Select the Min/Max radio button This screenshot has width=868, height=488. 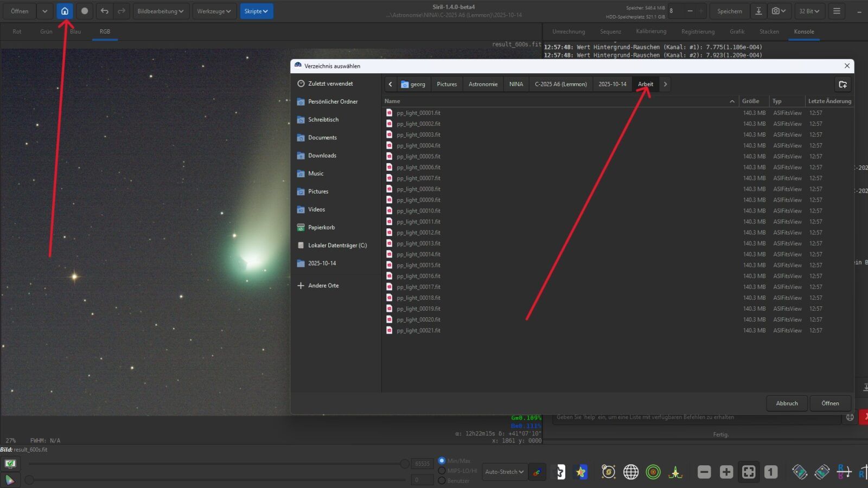[442, 460]
